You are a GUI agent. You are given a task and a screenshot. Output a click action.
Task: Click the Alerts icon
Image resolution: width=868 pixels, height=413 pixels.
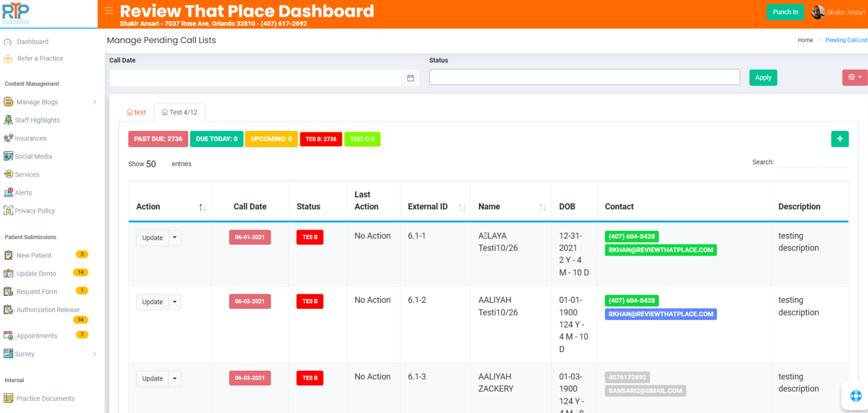[x=8, y=192]
